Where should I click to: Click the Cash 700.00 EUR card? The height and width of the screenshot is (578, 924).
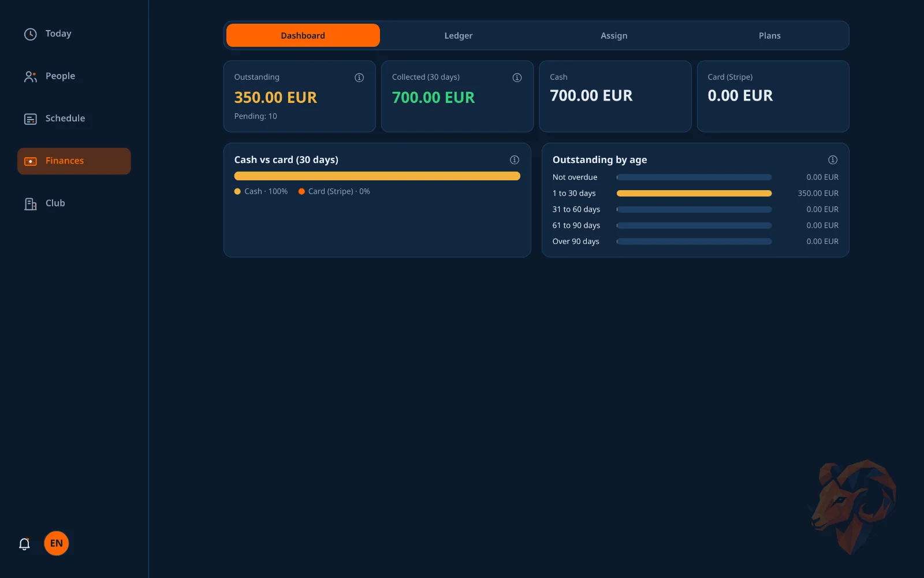[x=615, y=97]
